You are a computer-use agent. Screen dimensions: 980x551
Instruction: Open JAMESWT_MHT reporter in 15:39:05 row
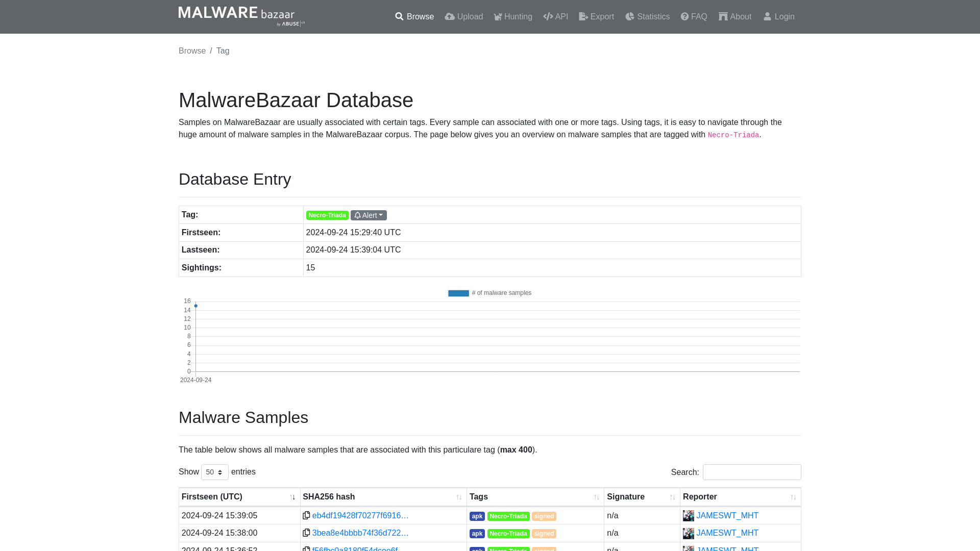point(727,516)
